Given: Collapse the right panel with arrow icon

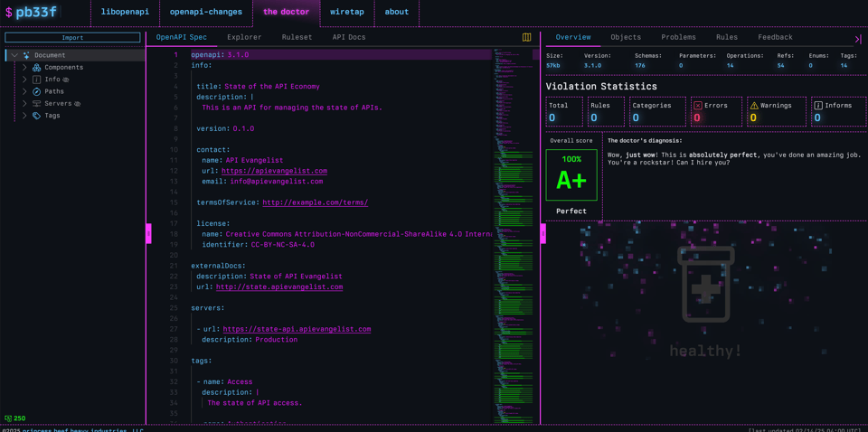Looking at the screenshot, I should point(857,39).
